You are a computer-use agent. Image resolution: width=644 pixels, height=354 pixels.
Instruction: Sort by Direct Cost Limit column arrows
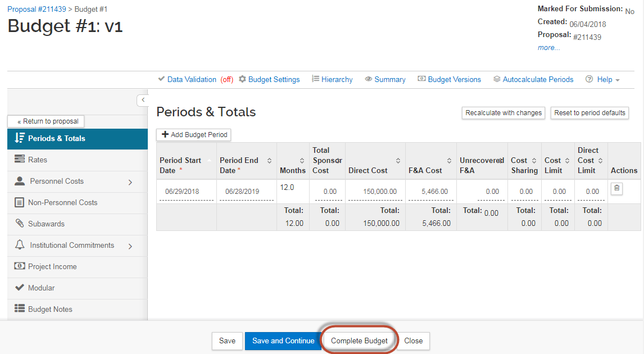coord(601,161)
